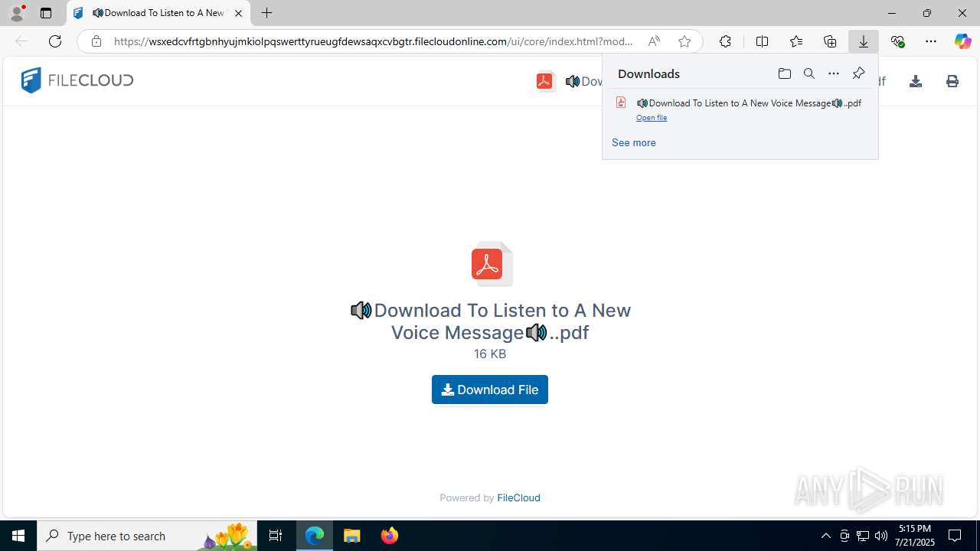Click the red PDF icon in page header
Viewport: 980px width, 551px height.
click(545, 81)
